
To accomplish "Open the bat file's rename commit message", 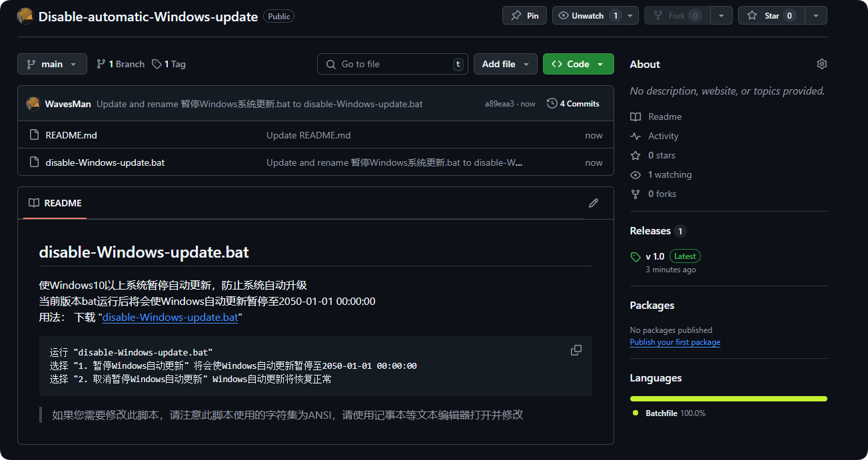I will click(394, 162).
